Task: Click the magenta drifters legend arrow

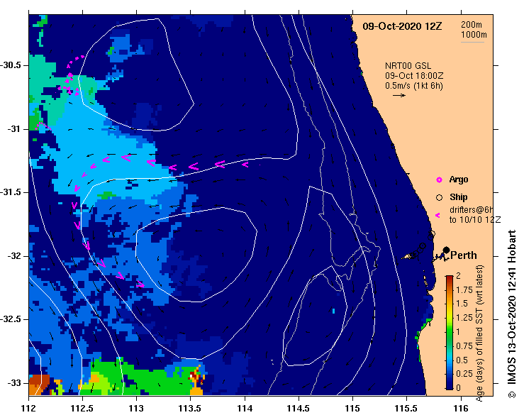Action: click(x=437, y=216)
